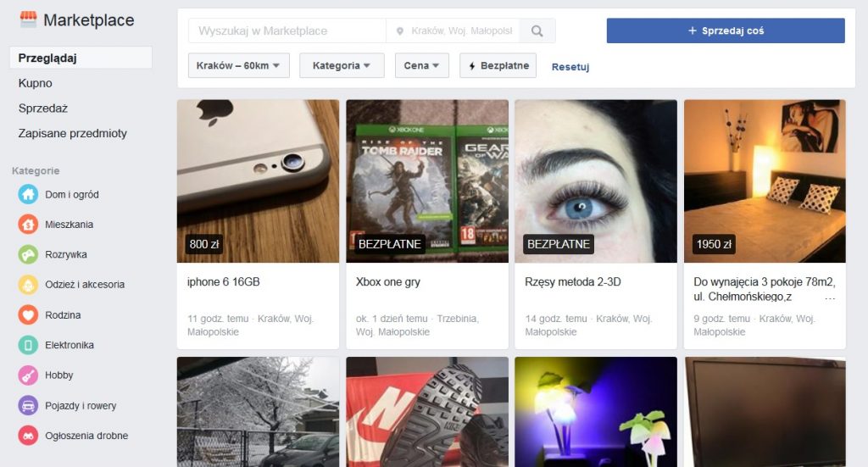Click the 800 zł price tag
This screenshot has width=868, height=467.
pos(204,244)
